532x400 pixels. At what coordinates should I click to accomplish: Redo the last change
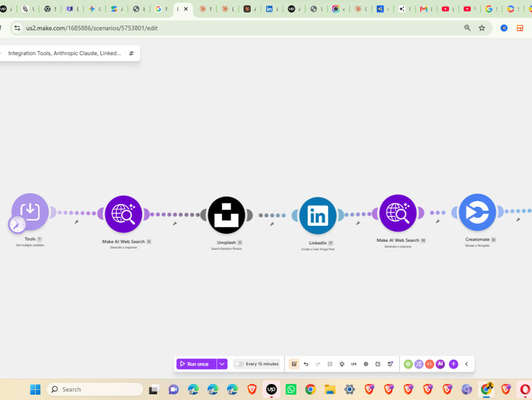click(318, 364)
